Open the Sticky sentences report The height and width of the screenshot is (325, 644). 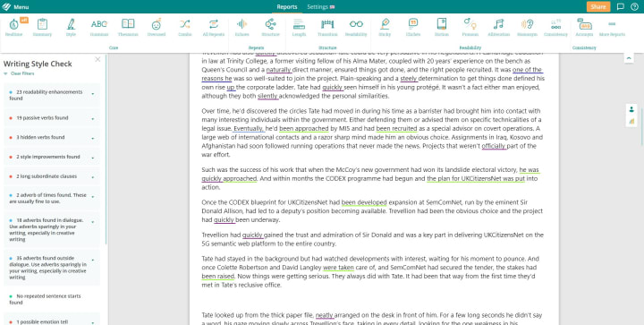click(385, 28)
